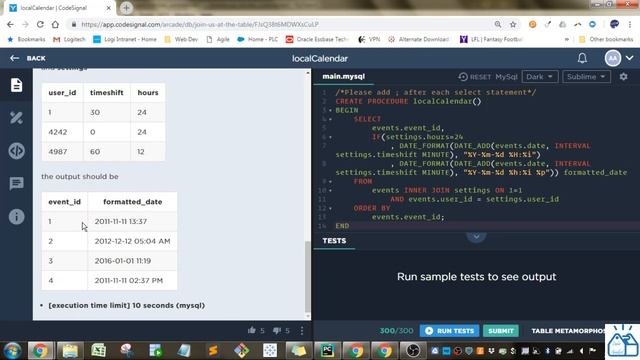This screenshot has height=360, width=640.
Task: Open the info icon in sidebar
Action: click(16, 216)
